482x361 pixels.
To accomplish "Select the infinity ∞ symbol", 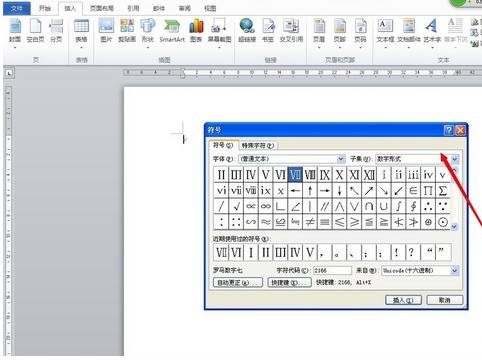I will pyautogui.click(x=266, y=206).
